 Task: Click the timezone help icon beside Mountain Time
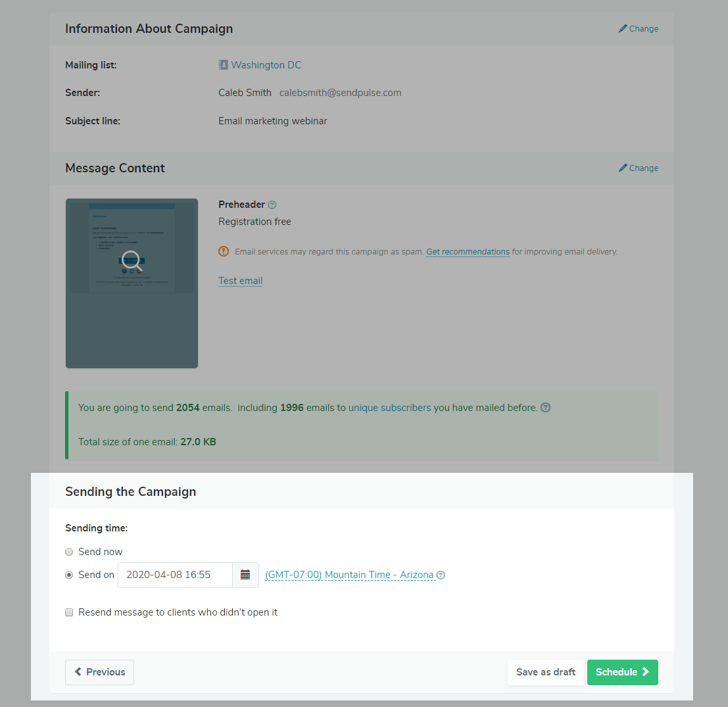point(441,575)
